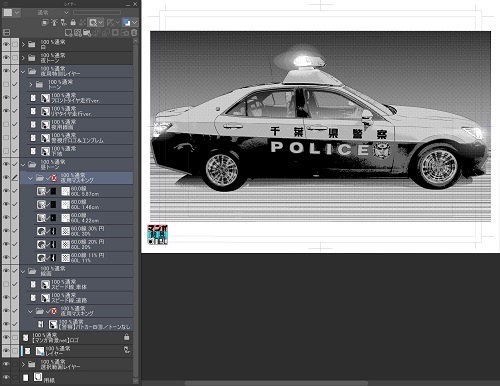Click the apply mask to layer icon
500x386 pixels.
[x=125, y=32]
